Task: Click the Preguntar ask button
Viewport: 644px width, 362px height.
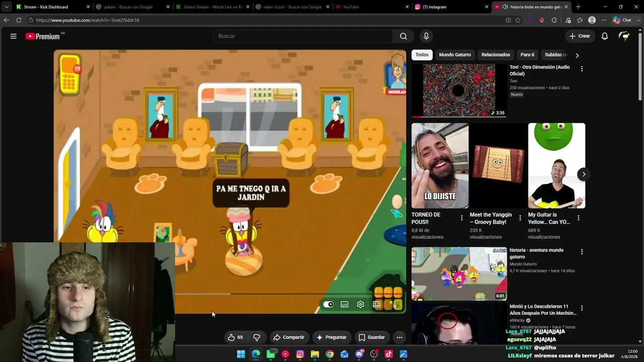Action: point(331,337)
